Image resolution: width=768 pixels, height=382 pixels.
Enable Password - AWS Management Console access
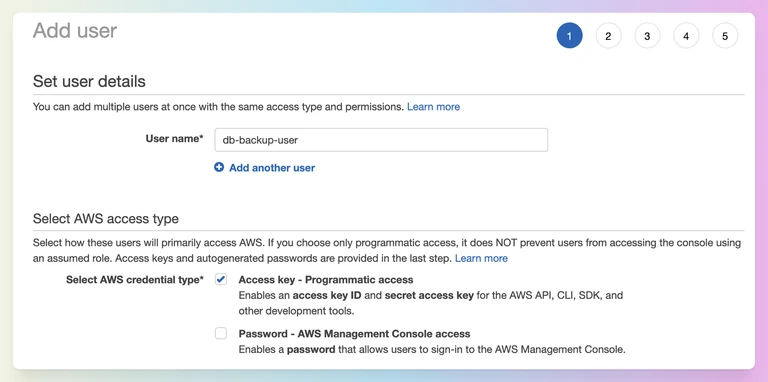tap(221, 334)
